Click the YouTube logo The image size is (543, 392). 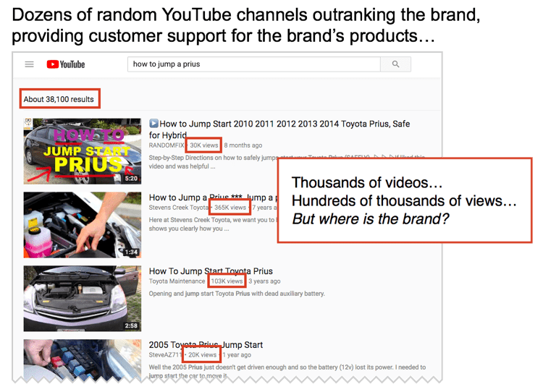click(66, 64)
